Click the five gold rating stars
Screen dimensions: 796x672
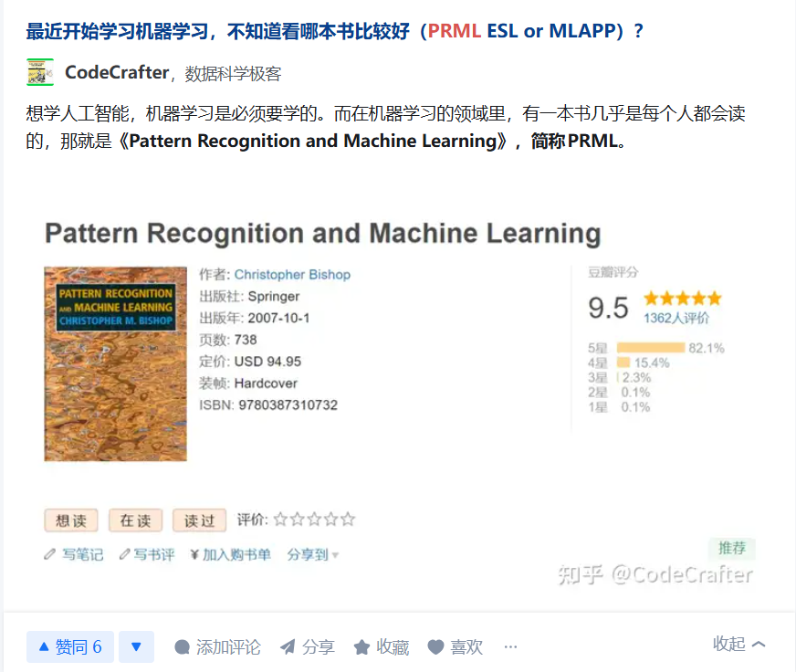[x=682, y=299]
